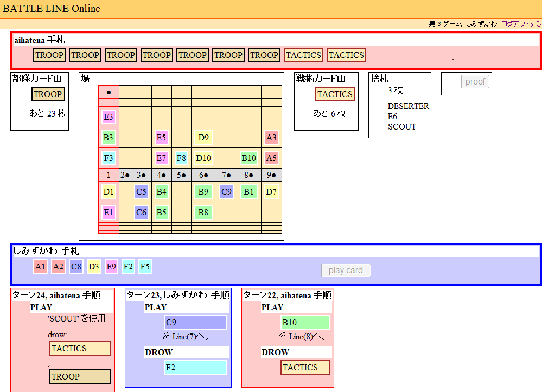The image size is (542, 392).
Task: Click the B8 card on the field
Action: (x=203, y=213)
